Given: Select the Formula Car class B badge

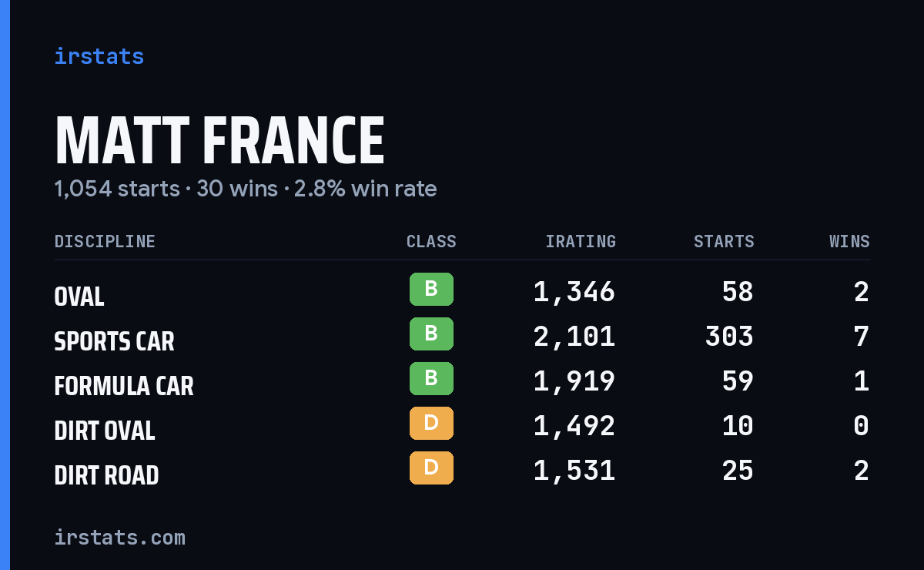Looking at the screenshot, I should pos(431,379).
